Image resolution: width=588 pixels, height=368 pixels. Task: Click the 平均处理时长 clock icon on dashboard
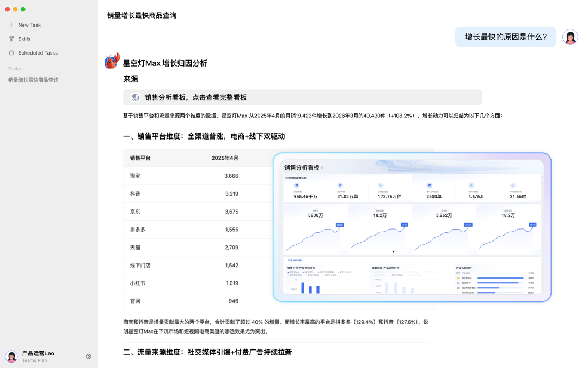click(x=512, y=185)
